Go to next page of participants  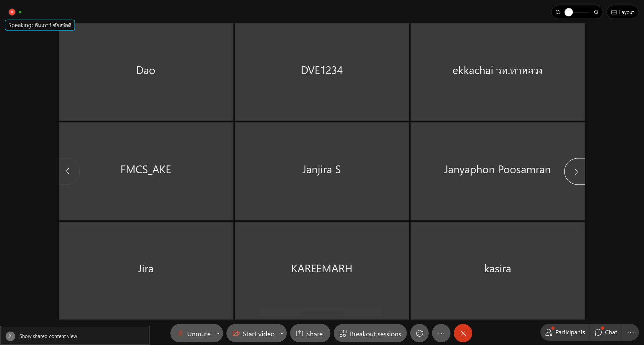click(575, 171)
